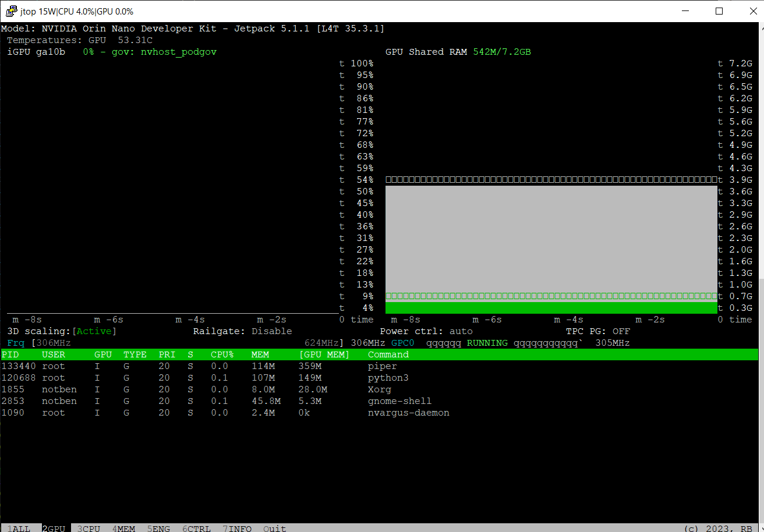Sort by the PRI column header

coord(167,354)
